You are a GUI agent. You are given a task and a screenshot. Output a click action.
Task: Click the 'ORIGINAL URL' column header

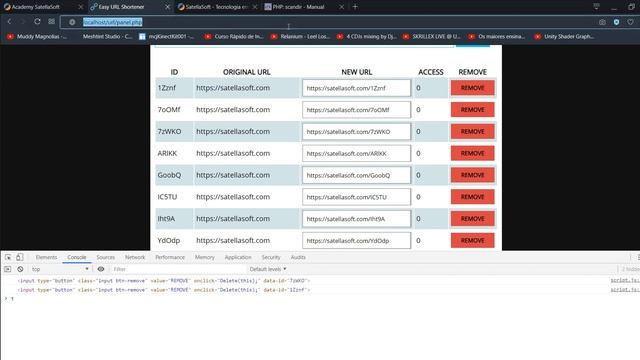(x=247, y=72)
